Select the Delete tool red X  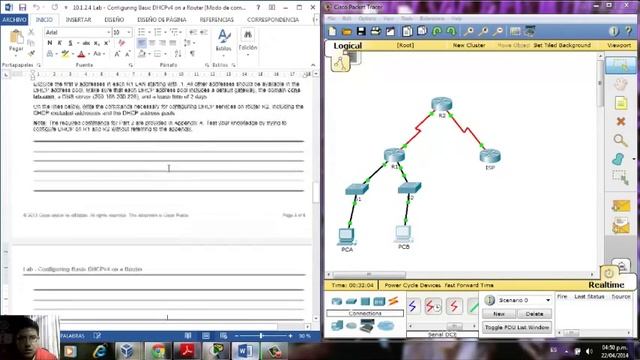click(x=620, y=121)
